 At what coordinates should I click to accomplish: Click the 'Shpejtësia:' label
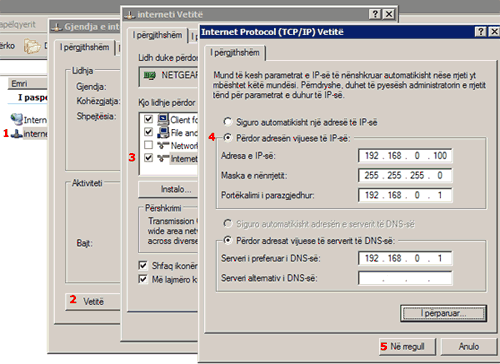tap(96, 116)
